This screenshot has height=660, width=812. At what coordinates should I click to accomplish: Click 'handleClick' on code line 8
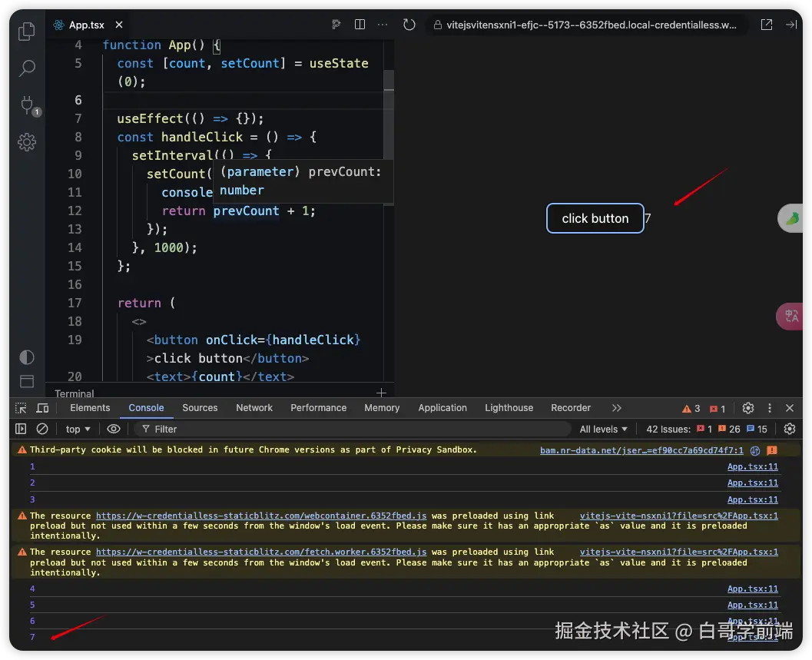[x=202, y=137]
